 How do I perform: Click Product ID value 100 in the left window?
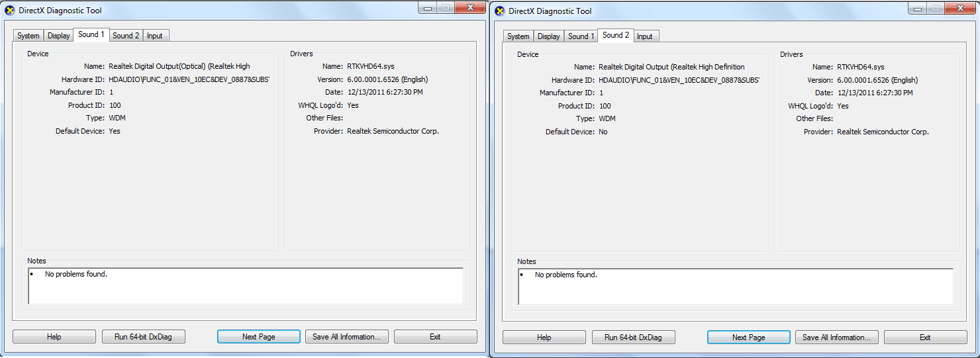[x=115, y=105]
